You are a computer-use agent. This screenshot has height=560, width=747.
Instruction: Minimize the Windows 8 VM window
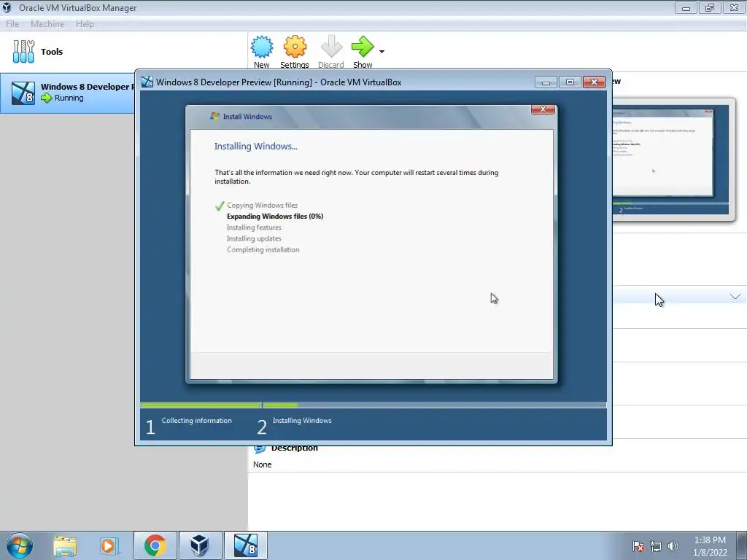pos(546,82)
